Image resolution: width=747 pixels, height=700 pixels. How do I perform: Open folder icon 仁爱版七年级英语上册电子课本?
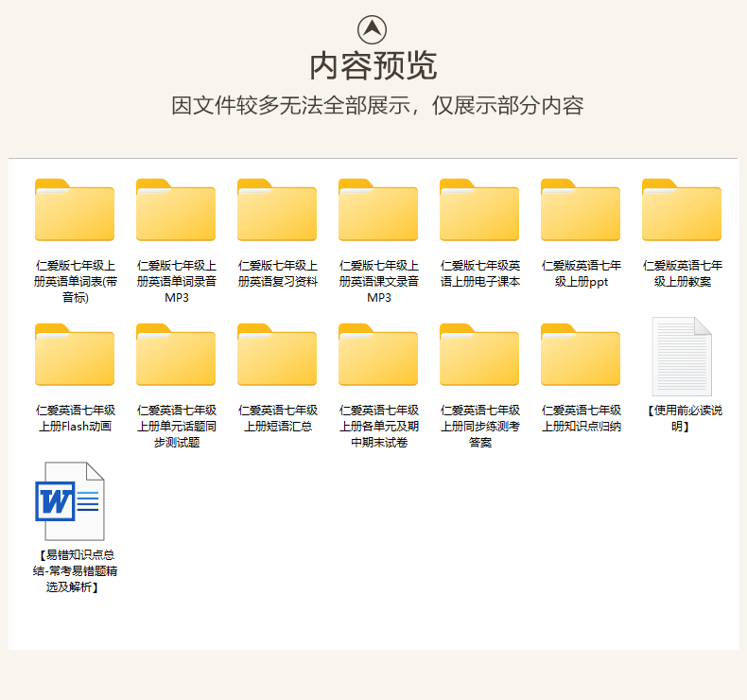[x=479, y=210]
